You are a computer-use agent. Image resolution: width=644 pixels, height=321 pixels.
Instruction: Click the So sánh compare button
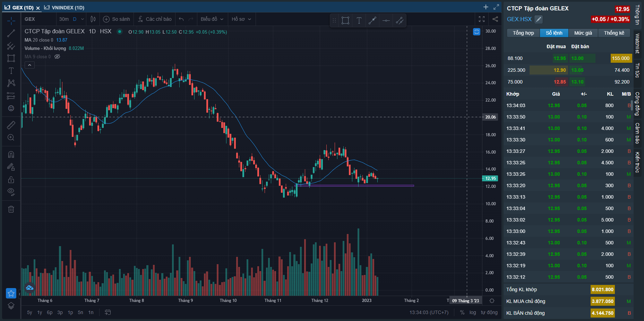tap(117, 19)
